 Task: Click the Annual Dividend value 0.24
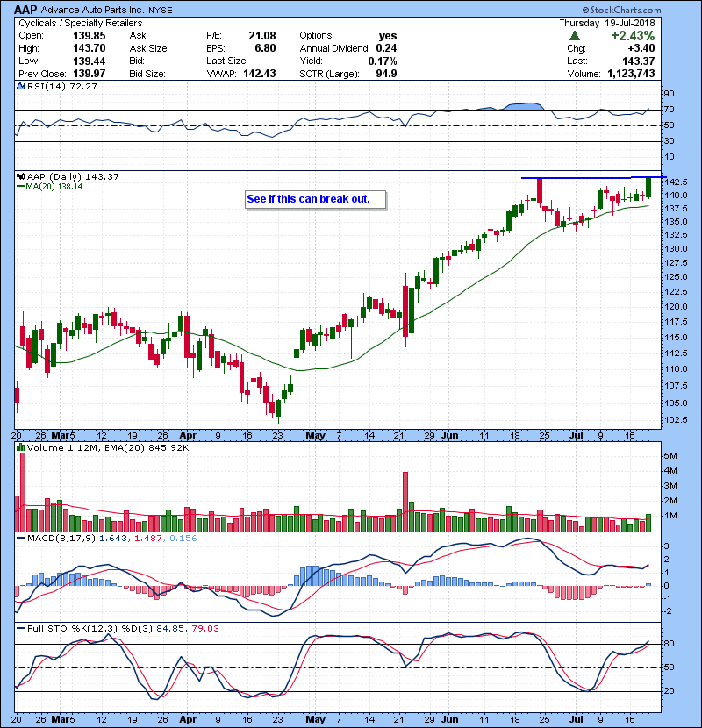coord(387,48)
